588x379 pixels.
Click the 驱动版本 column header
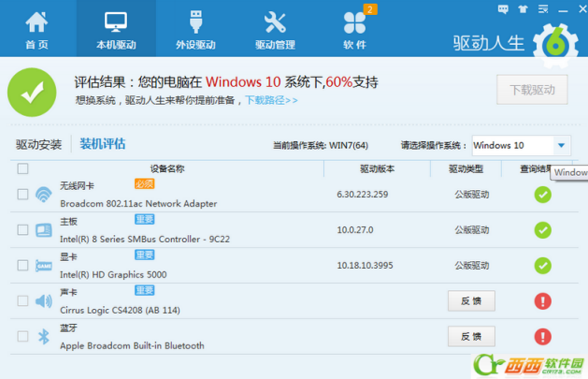click(378, 168)
